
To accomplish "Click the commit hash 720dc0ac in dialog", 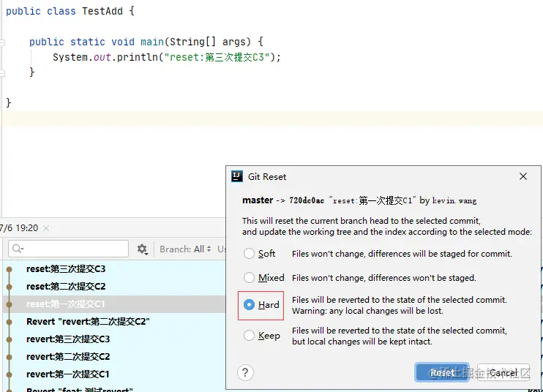I will coord(307,200).
